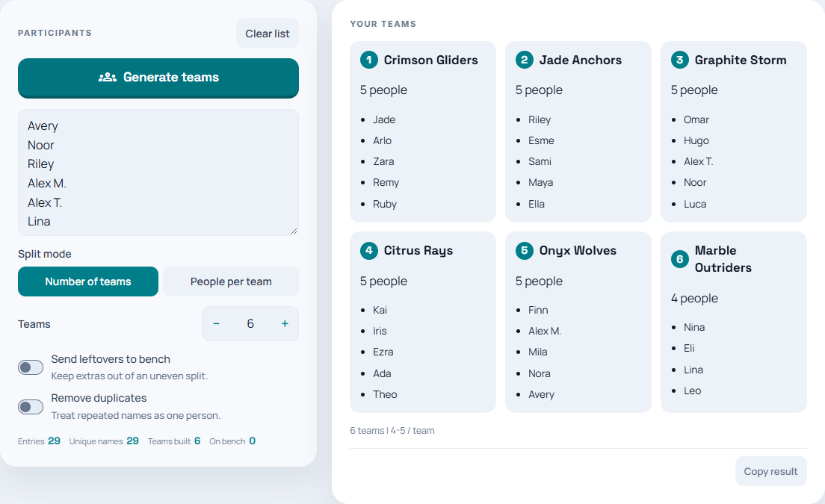825x504 pixels.
Task: Click Leo in Marble Outriders team
Action: [x=692, y=391]
